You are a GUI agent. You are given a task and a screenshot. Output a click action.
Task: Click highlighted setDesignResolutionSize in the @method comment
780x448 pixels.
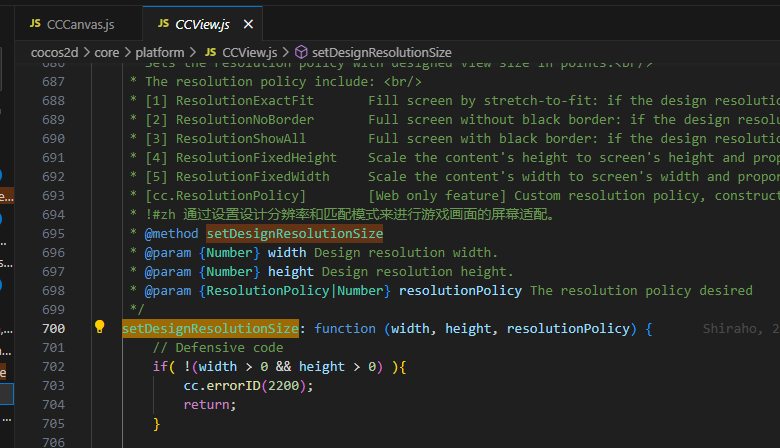[x=294, y=233]
